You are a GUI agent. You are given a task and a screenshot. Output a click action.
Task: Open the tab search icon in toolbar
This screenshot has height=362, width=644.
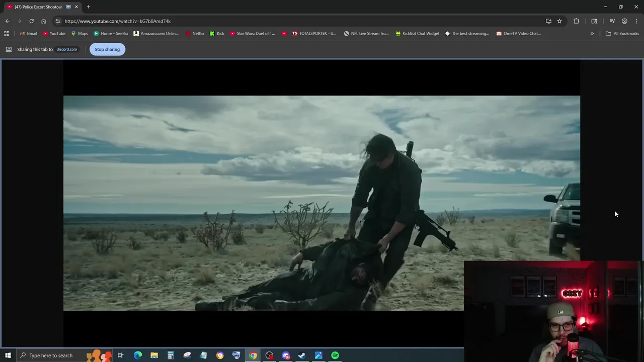pos(594,21)
